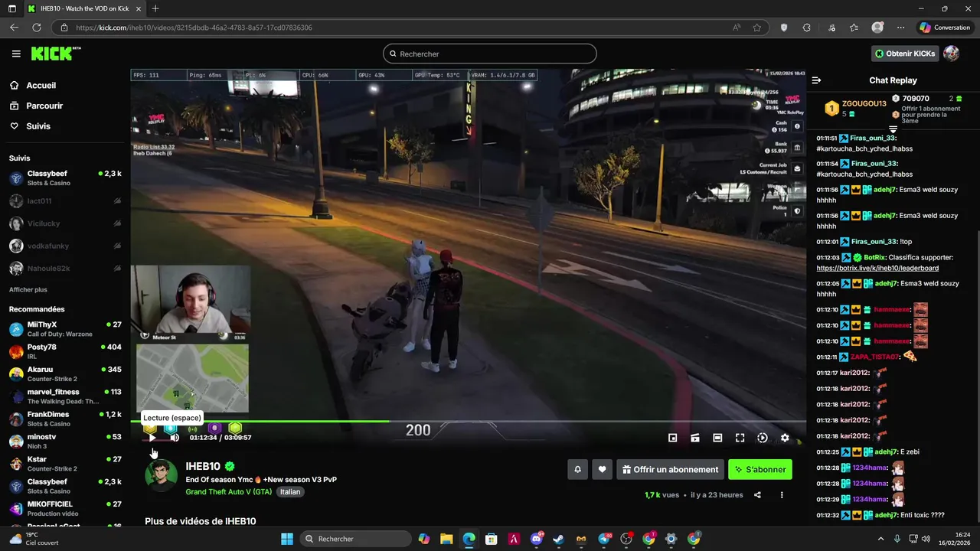This screenshot has width=980, height=551.
Task: Open the Edge tab actions menu
Action: tap(11, 8)
